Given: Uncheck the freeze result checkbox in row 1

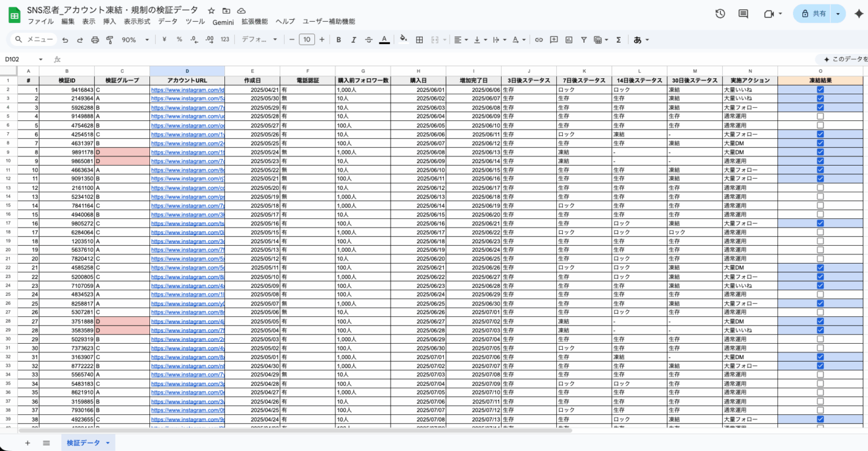Looking at the screenshot, I should (x=820, y=89).
